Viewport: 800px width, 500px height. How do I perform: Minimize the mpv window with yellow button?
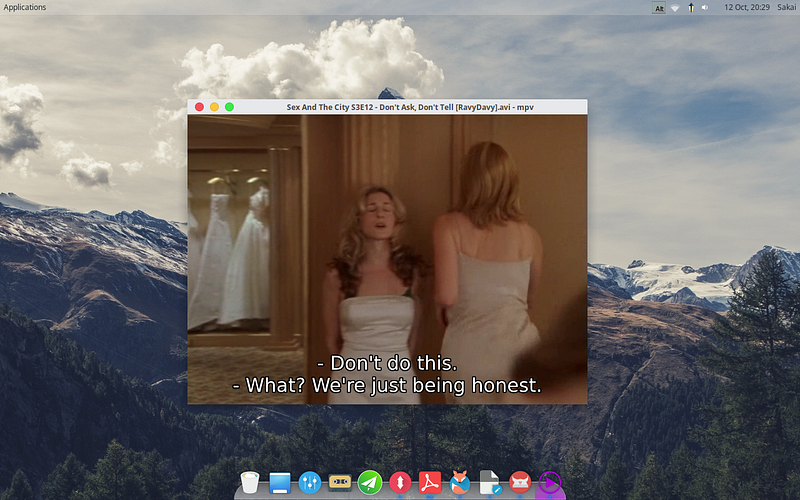click(x=214, y=107)
